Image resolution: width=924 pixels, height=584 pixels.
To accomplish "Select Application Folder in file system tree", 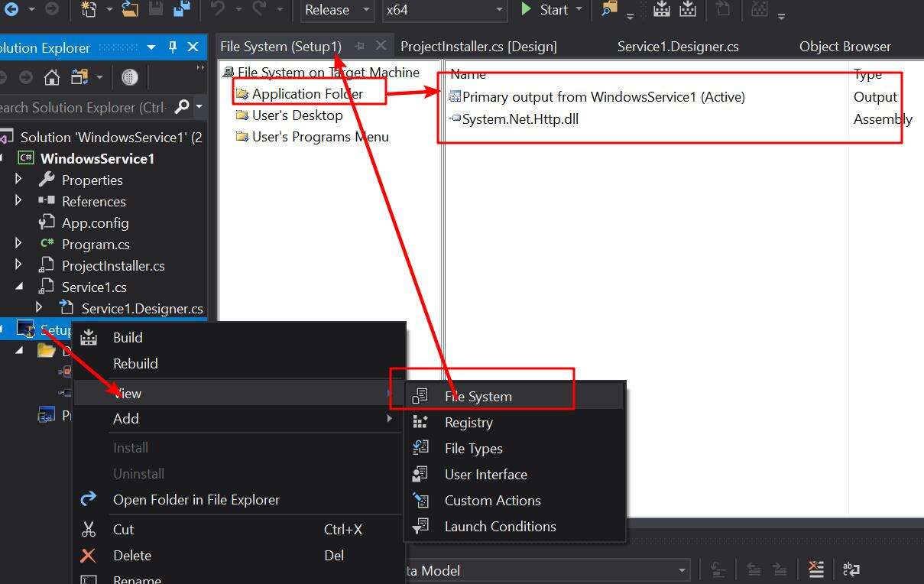I will point(307,94).
